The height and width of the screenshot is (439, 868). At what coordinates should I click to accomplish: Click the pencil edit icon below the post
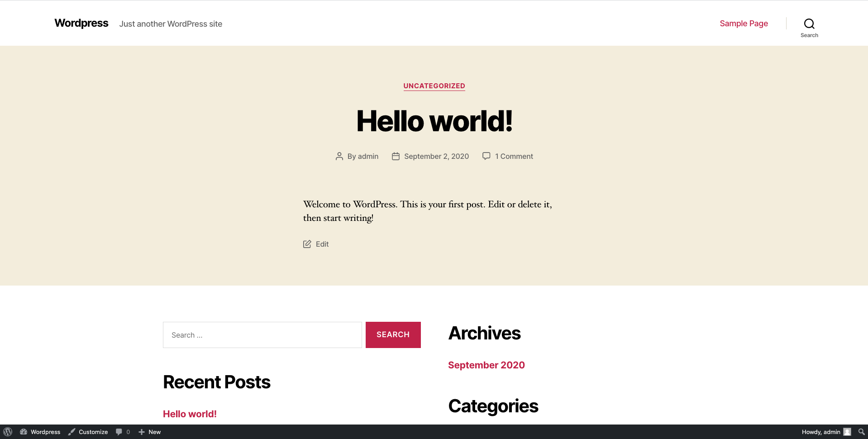(x=307, y=244)
